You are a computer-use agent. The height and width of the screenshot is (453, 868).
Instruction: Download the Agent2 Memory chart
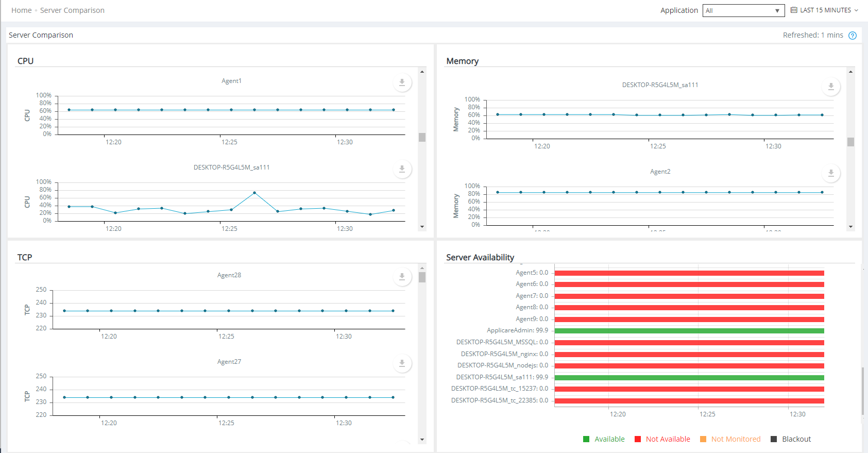tap(830, 173)
